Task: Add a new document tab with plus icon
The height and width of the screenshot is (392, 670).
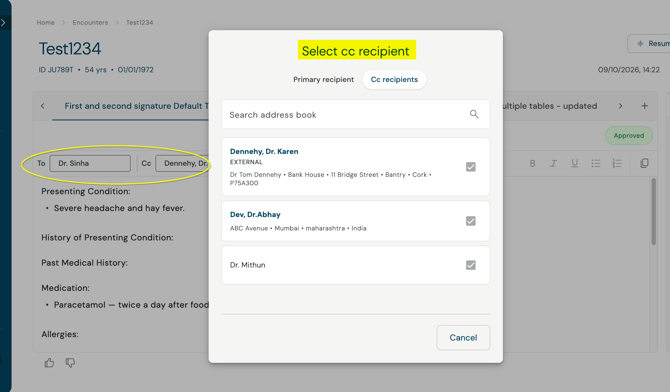Action: [644, 106]
